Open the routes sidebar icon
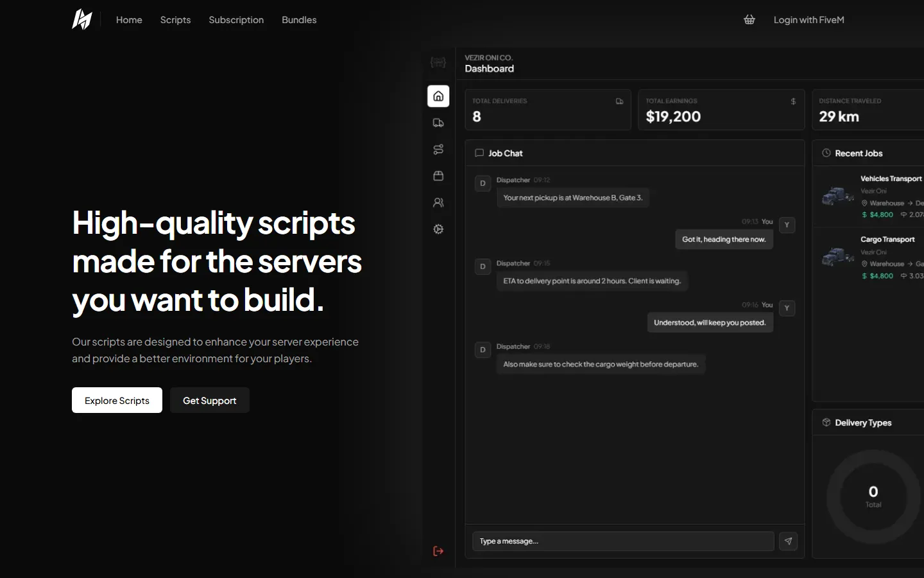924x578 pixels. coord(438,150)
